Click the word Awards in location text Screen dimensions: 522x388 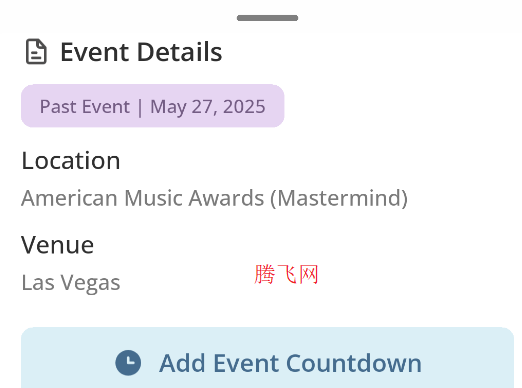point(226,198)
